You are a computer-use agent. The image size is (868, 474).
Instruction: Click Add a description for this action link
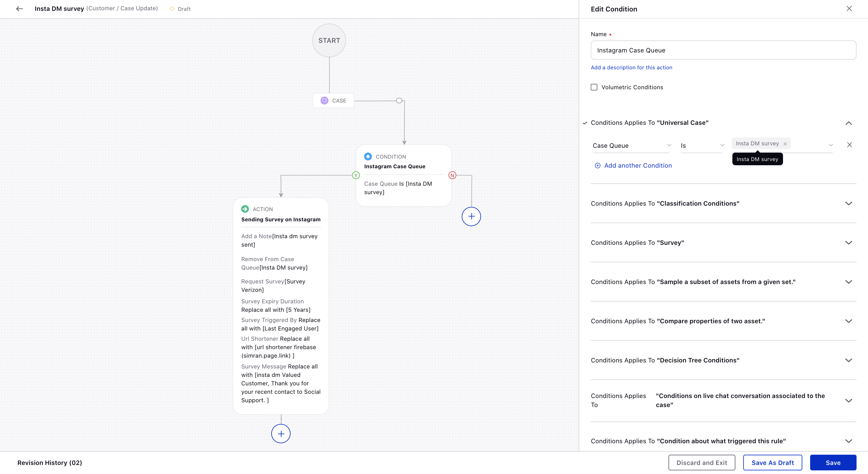point(631,67)
